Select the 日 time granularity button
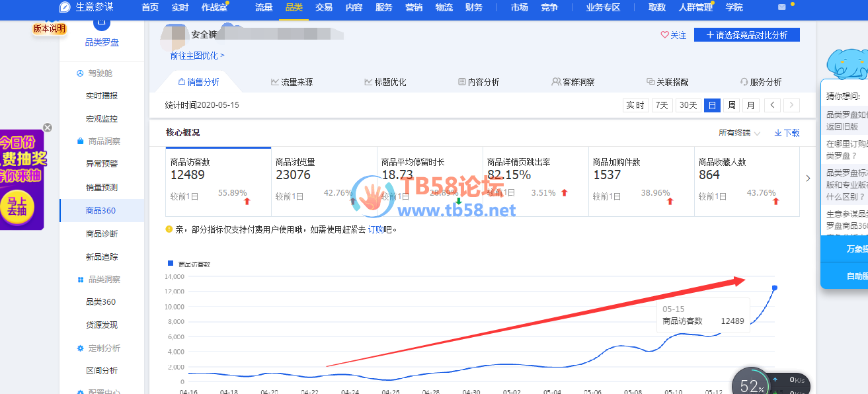The width and height of the screenshot is (868, 394). [x=712, y=105]
